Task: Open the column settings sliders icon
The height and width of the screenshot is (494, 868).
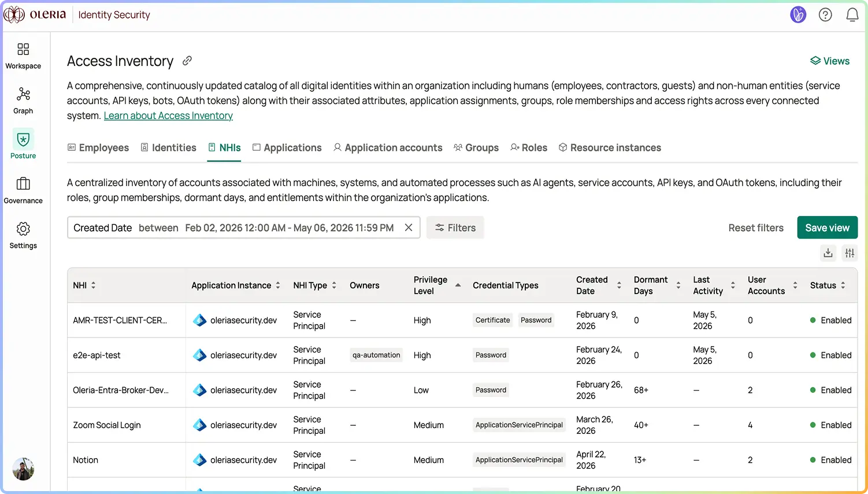Action: coord(850,252)
